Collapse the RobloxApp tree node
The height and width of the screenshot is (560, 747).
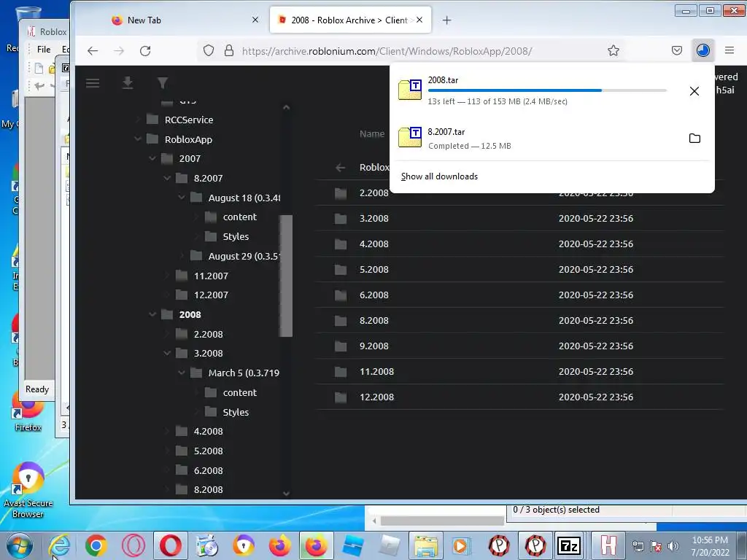point(138,139)
